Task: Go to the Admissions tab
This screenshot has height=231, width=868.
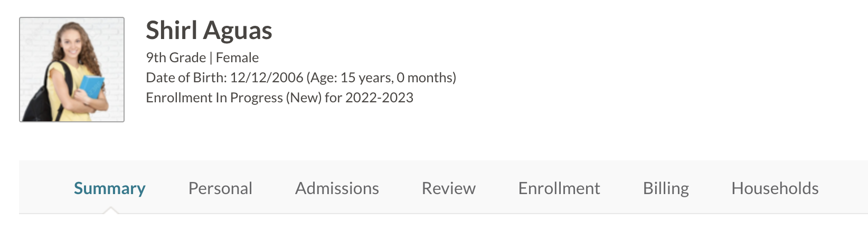Action: 337,188
